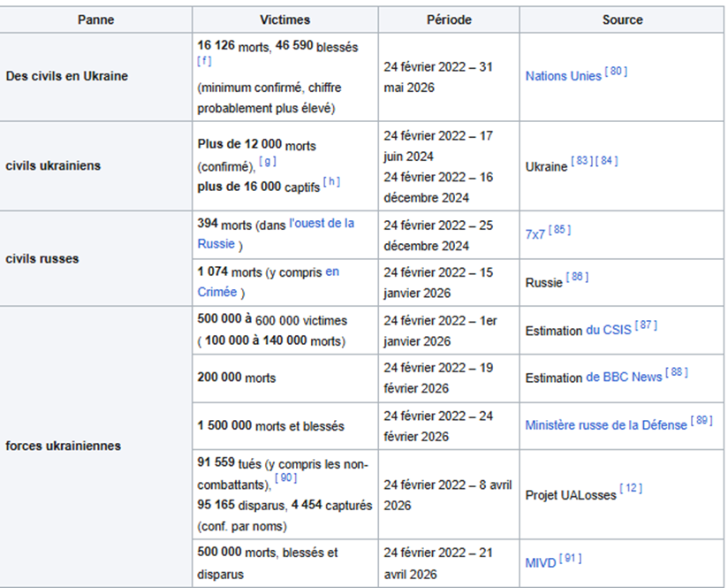Open footnote reference 88
728x588 pixels.
677,372
